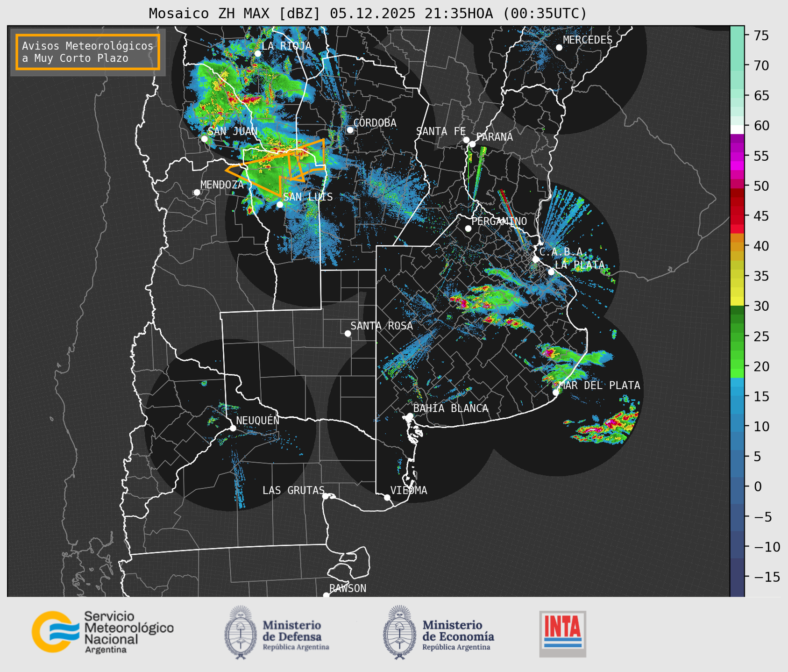
Task: Click the Ministerio de Defensa emblem
Action: (241, 632)
